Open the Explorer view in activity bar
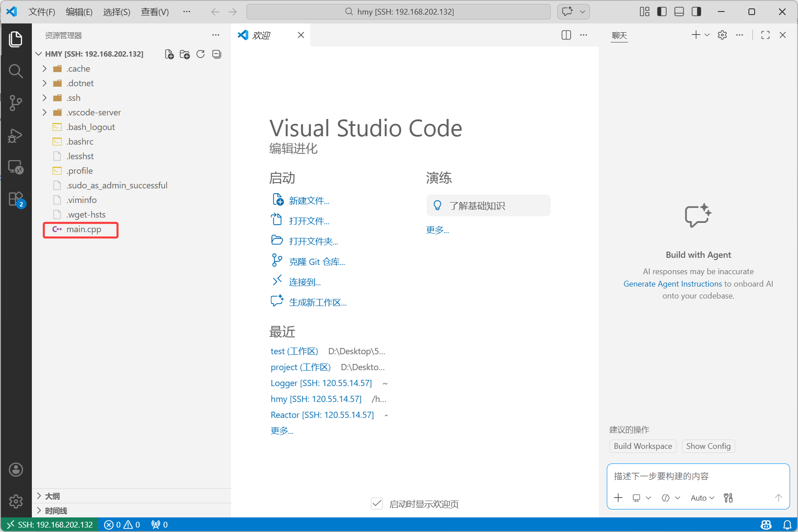Viewport: 798px width, 532px height. 16,39
